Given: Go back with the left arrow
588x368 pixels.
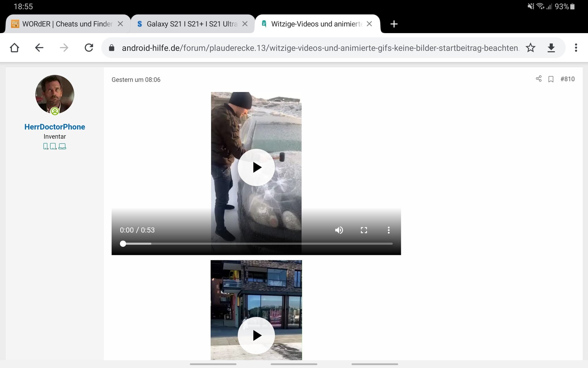Looking at the screenshot, I should 39,48.
